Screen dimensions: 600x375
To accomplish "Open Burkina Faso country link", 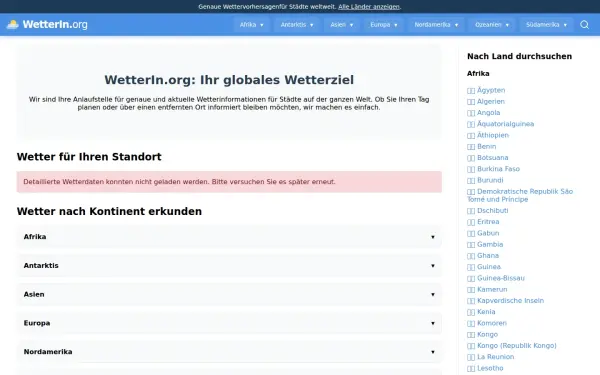I will click(493, 169).
